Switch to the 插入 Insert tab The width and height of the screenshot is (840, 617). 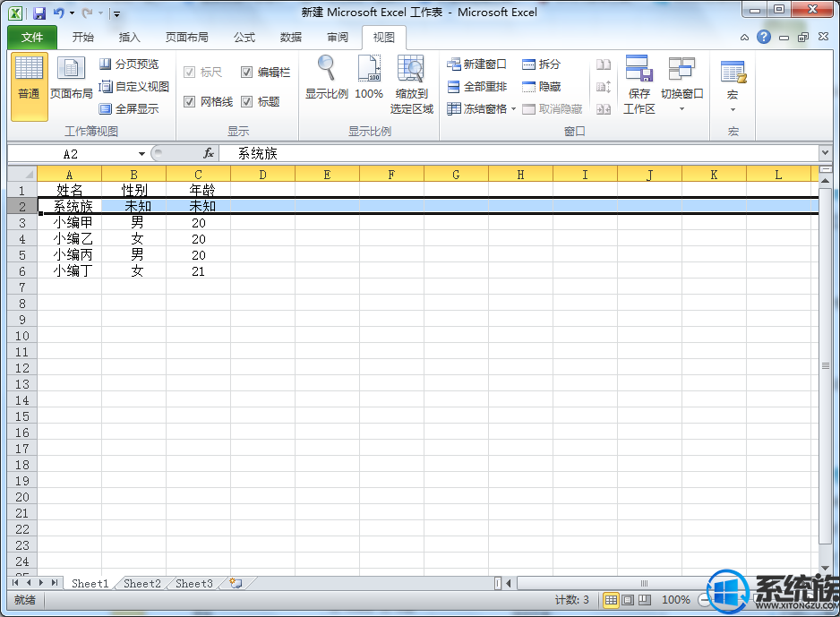click(x=129, y=38)
